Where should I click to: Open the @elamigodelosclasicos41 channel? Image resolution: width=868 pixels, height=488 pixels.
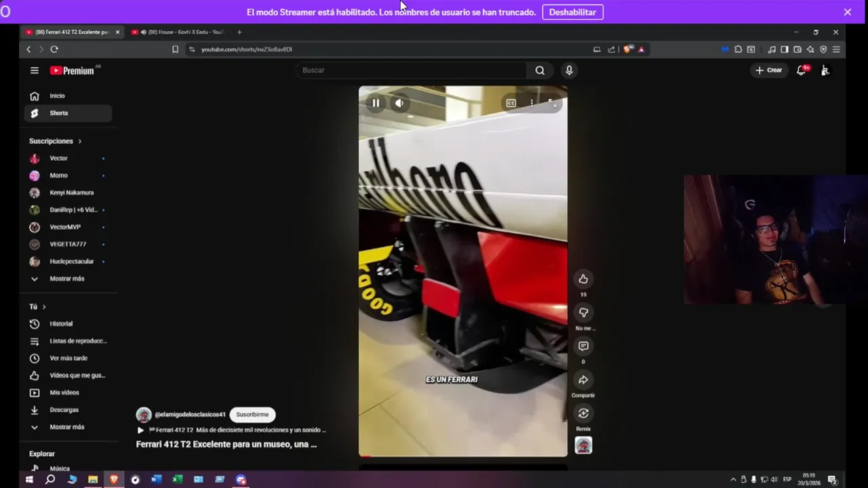tap(190, 414)
